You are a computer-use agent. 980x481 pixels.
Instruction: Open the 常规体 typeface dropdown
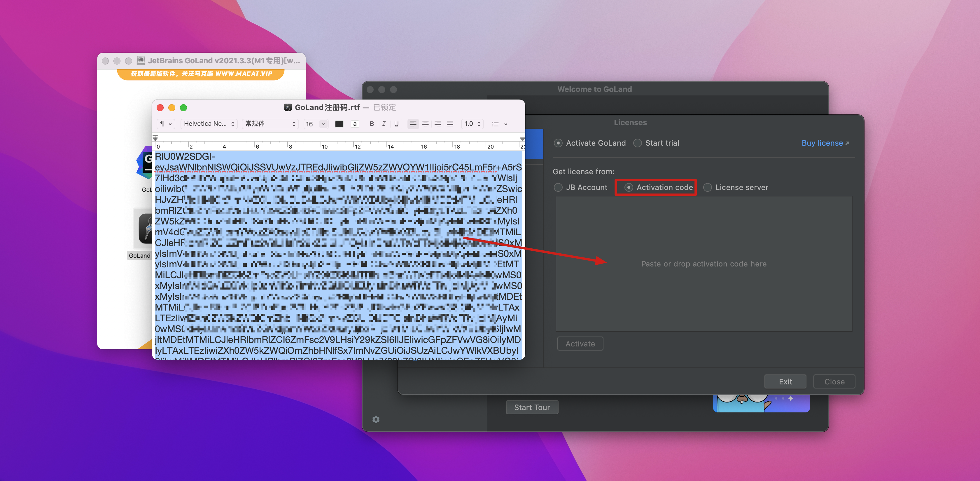(270, 124)
